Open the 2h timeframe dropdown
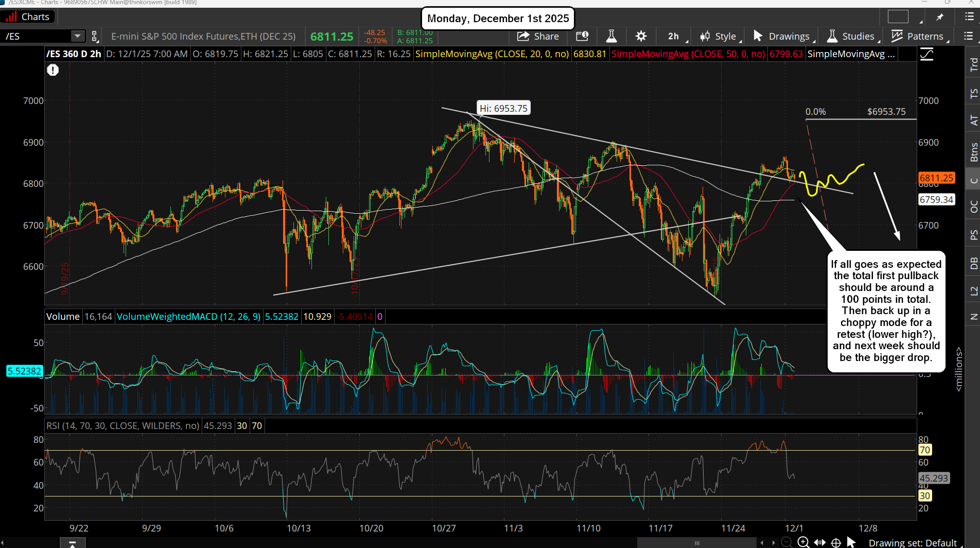This screenshot has height=548, width=980. (677, 36)
